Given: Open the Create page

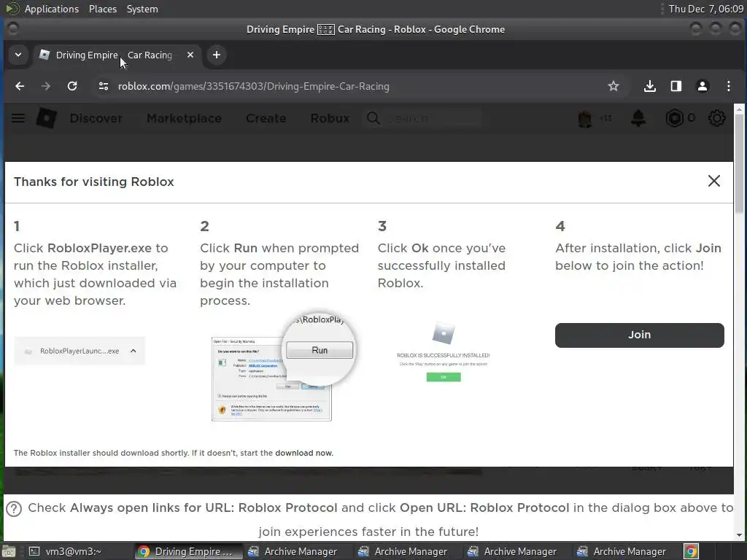Looking at the screenshot, I should click(x=266, y=118).
